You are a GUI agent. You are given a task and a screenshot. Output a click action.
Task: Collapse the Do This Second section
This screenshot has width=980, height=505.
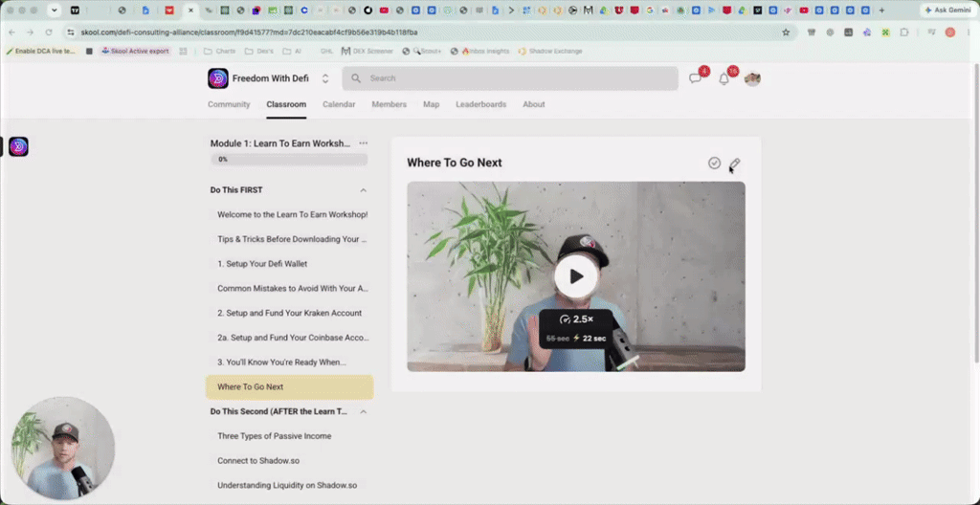[363, 411]
